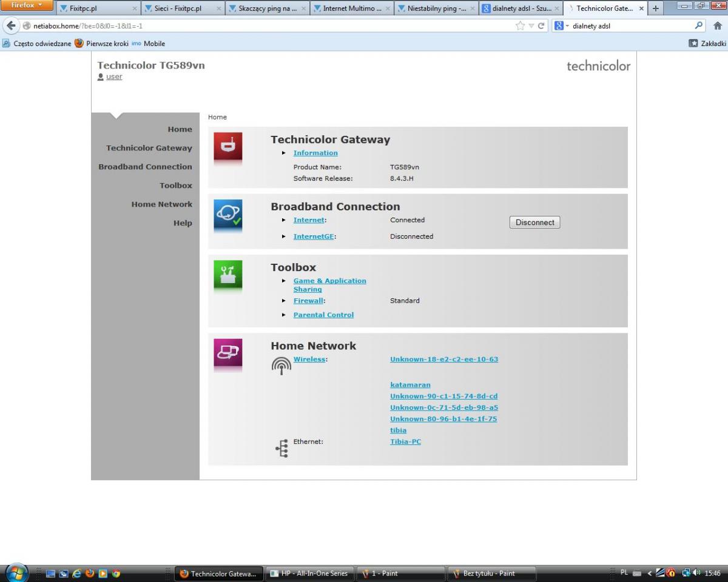Reload the page with the refresh icon
Image resolution: width=728 pixels, height=582 pixels.
coord(541,26)
